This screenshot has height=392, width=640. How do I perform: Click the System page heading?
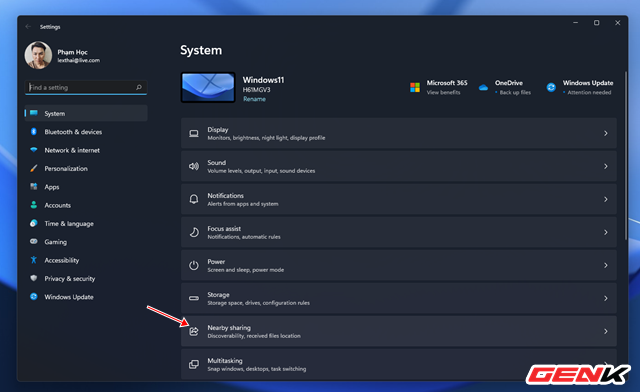click(x=201, y=50)
